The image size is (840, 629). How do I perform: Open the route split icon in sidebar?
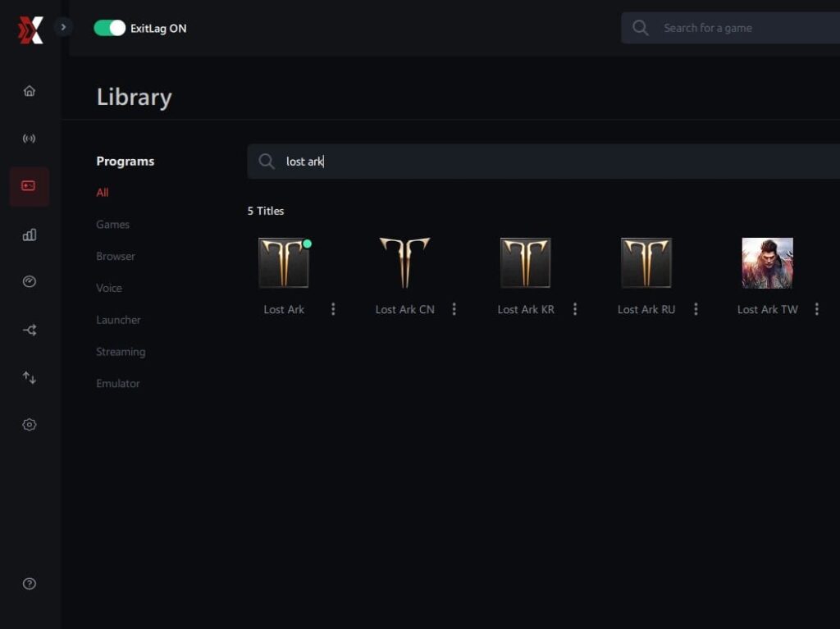click(30, 330)
